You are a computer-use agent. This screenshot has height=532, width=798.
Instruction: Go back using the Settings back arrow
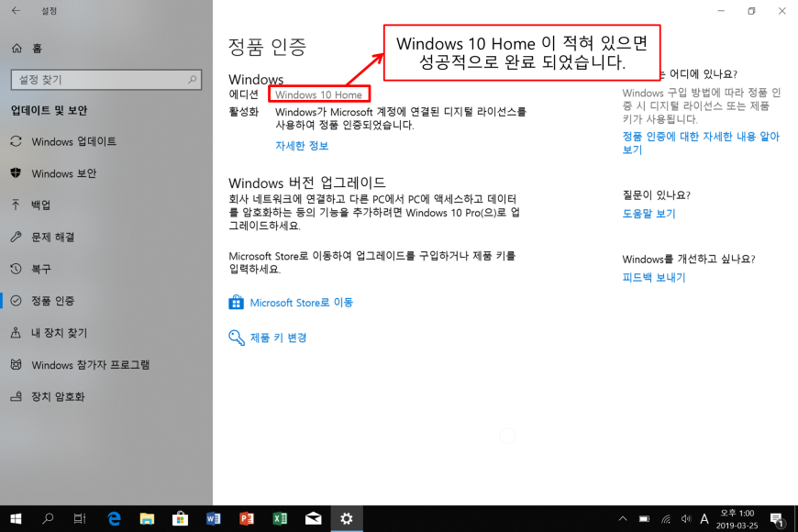coord(17,11)
